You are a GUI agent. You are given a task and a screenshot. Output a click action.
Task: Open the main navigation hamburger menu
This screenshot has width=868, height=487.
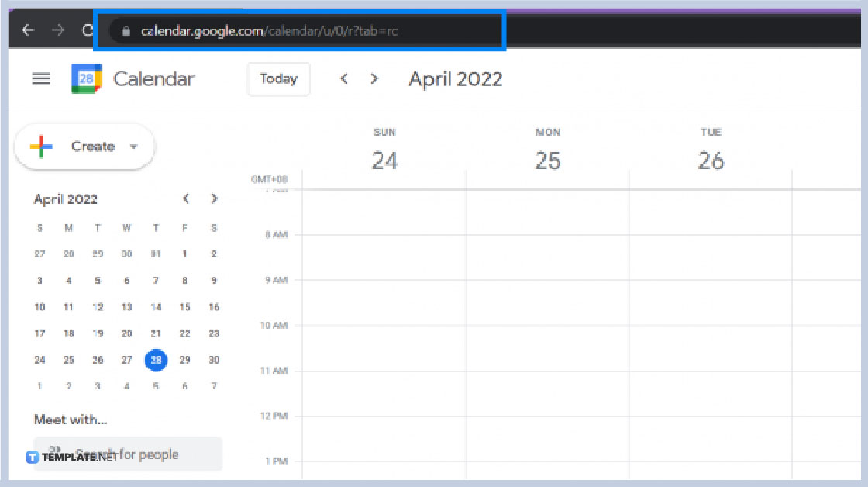tap(41, 78)
